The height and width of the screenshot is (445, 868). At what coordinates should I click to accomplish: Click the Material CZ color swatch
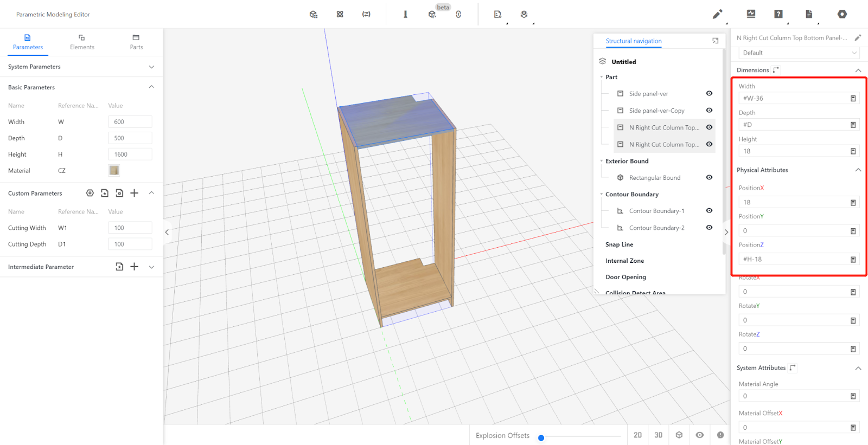click(114, 170)
